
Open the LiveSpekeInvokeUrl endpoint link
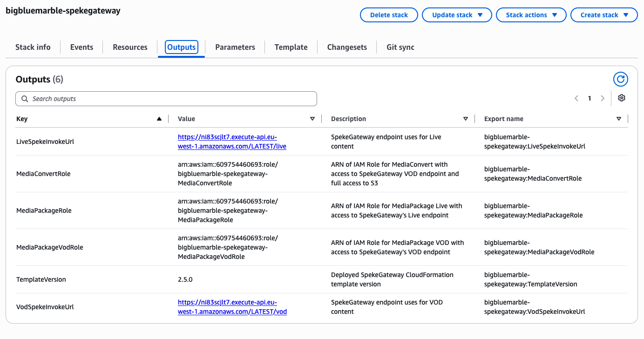click(232, 142)
